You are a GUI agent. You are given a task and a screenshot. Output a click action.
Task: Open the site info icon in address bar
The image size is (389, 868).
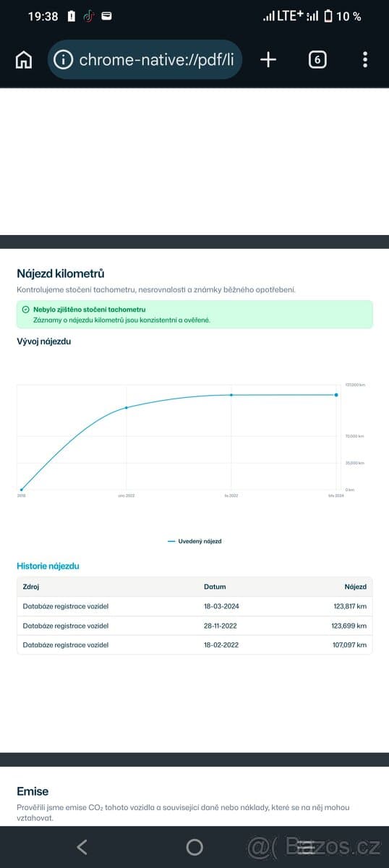[x=64, y=59]
